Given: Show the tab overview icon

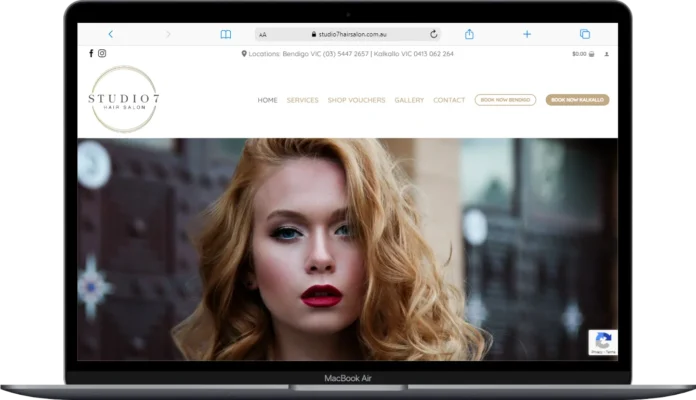Looking at the screenshot, I should [585, 34].
